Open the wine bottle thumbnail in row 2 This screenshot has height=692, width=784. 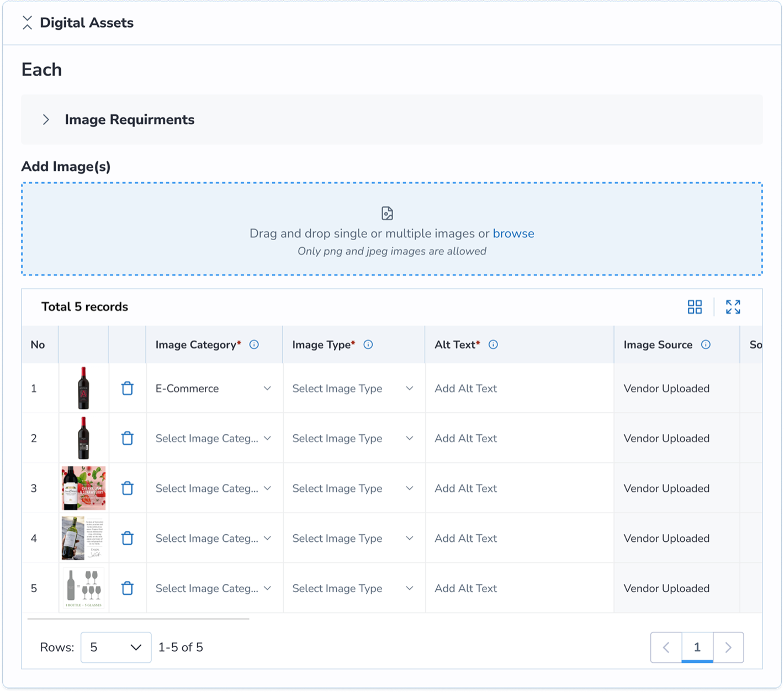(x=83, y=438)
